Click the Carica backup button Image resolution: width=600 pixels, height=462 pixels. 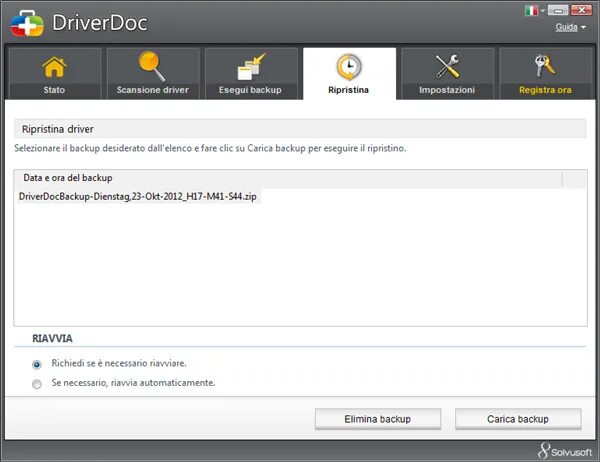pos(518,419)
